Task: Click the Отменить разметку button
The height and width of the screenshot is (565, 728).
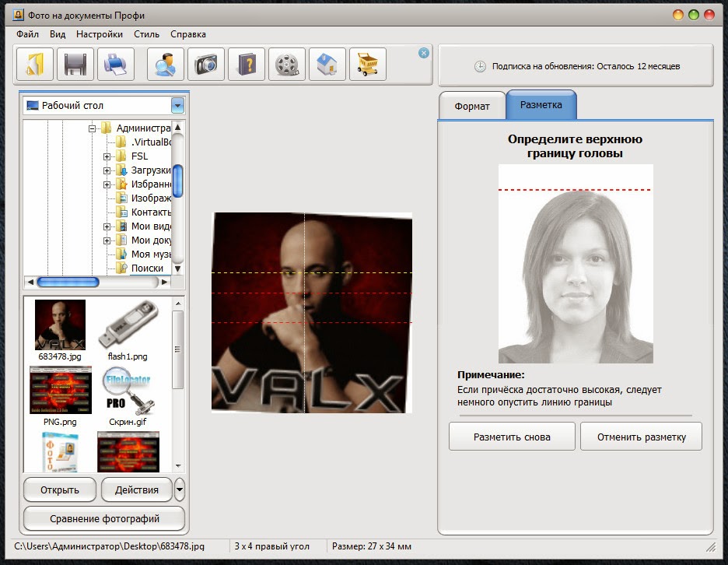Action: (641, 437)
